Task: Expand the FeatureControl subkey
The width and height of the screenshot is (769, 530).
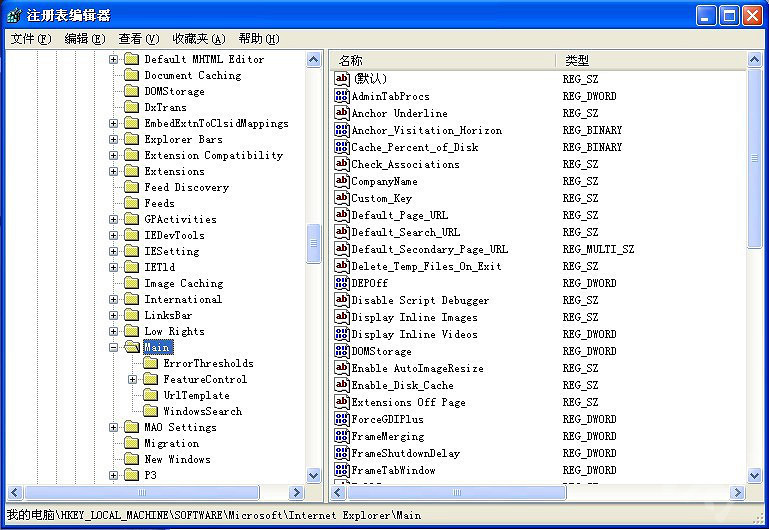Action: (133, 379)
